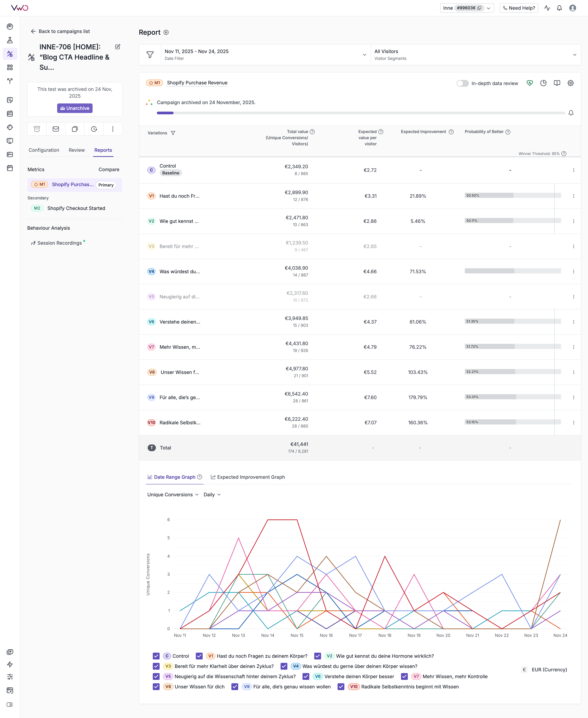The width and height of the screenshot is (588, 718).
Task: Open the Daily interval dropdown
Action: pyautogui.click(x=212, y=494)
